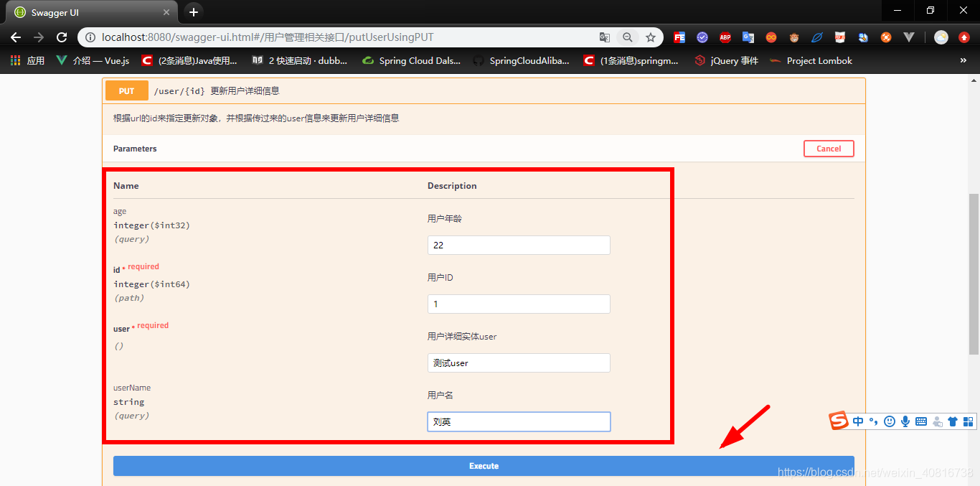Viewport: 980px width, 486px height.
Task: Toggle Chinese/English input mode in Sogou bar
Action: click(858, 421)
